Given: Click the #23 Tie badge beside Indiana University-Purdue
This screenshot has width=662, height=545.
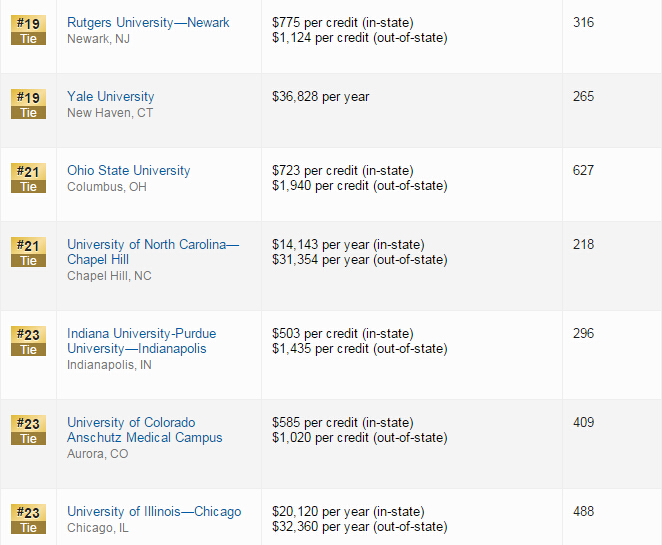Looking at the screenshot, I should pyautogui.click(x=28, y=341).
